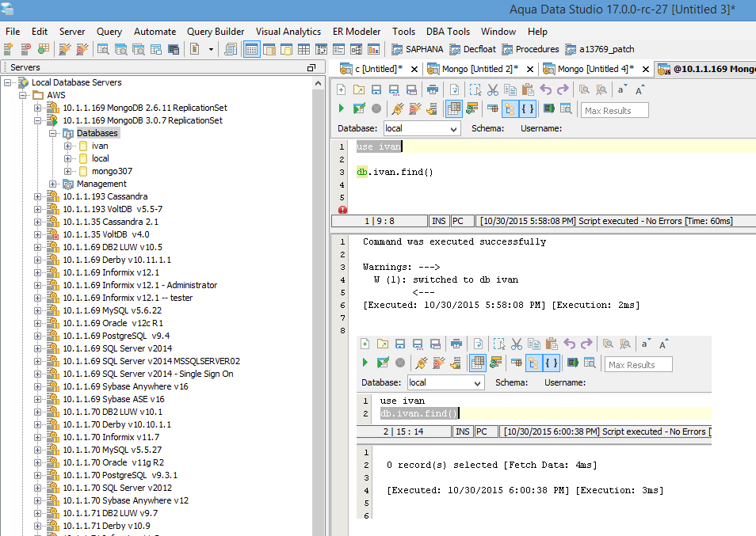The image size is (756, 536).
Task: Create a new script in the editor toolbar
Action: click(342, 89)
